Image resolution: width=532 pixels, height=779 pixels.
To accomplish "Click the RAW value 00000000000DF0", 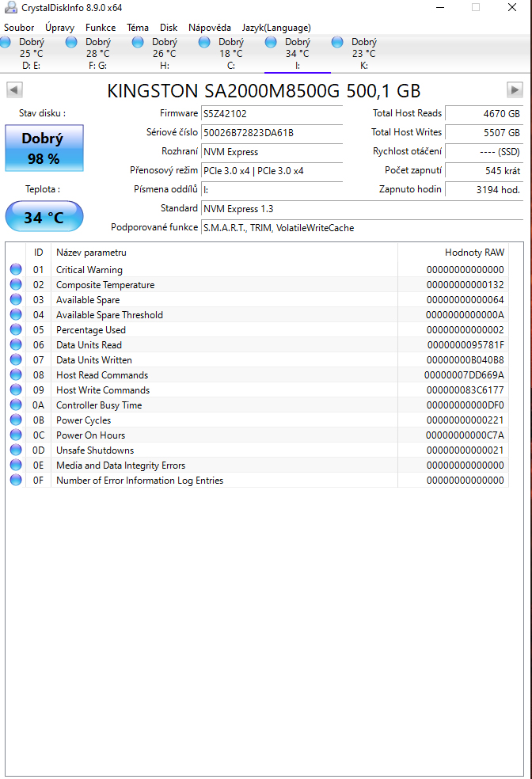I will coord(465,405).
